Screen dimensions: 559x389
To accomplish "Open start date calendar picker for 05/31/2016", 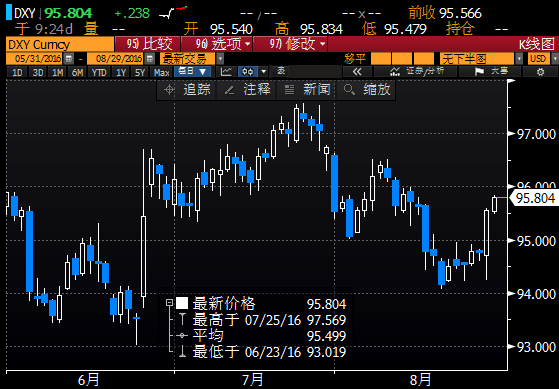I will pos(69,58).
